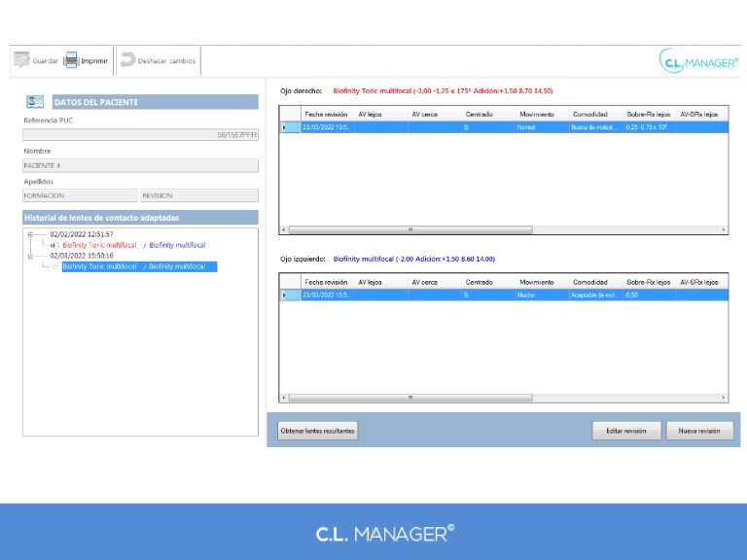Click the Nombre field showing PACIENTE 4
This screenshot has width=747, height=560.
tap(140, 165)
